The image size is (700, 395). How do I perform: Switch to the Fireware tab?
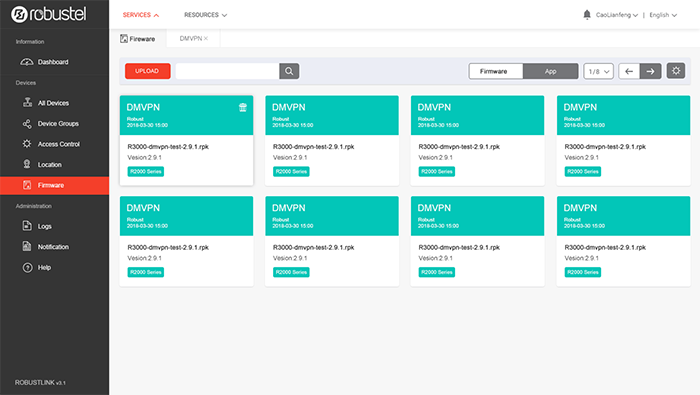click(138, 39)
